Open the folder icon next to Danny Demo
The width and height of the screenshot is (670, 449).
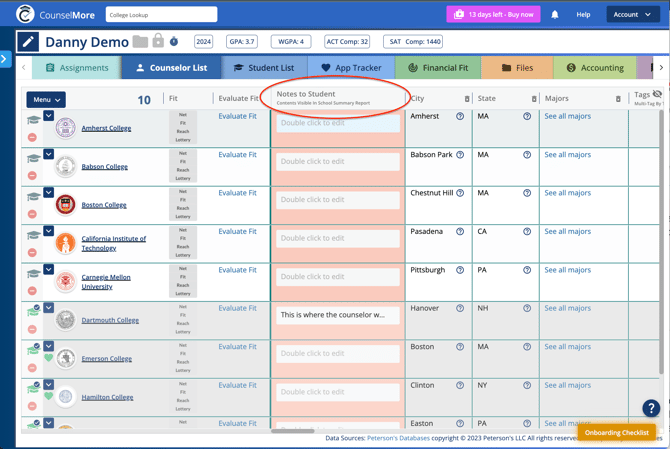point(140,41)
